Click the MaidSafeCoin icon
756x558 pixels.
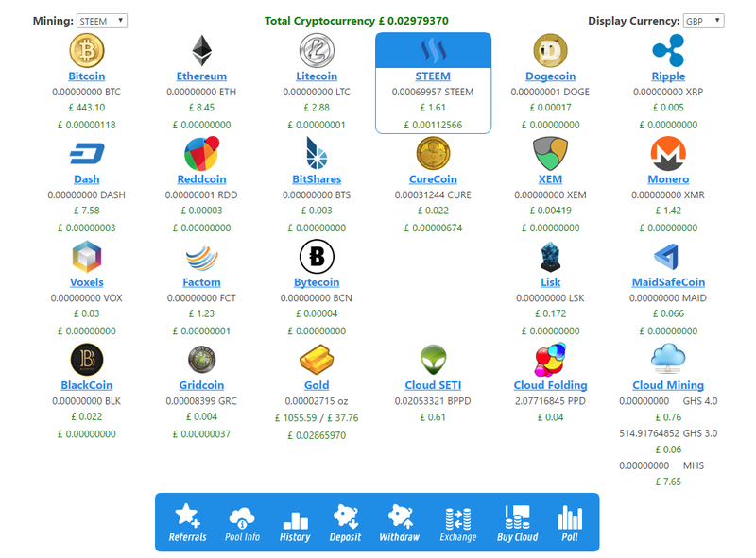668,256
